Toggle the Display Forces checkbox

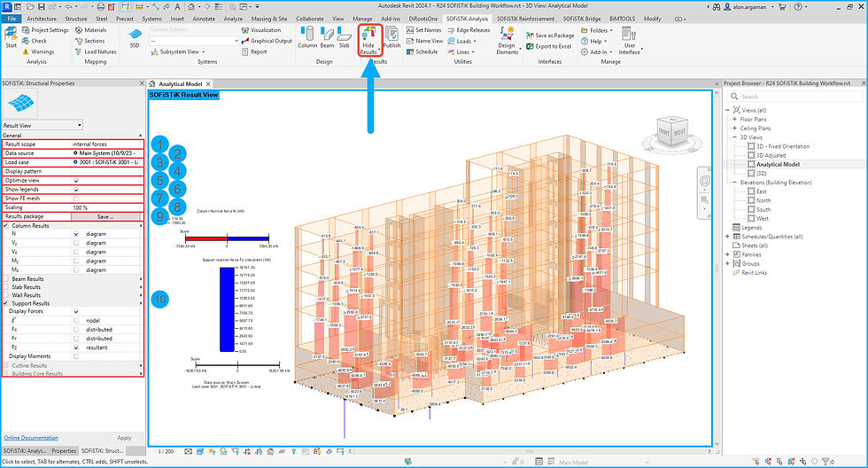coord(76,311)
